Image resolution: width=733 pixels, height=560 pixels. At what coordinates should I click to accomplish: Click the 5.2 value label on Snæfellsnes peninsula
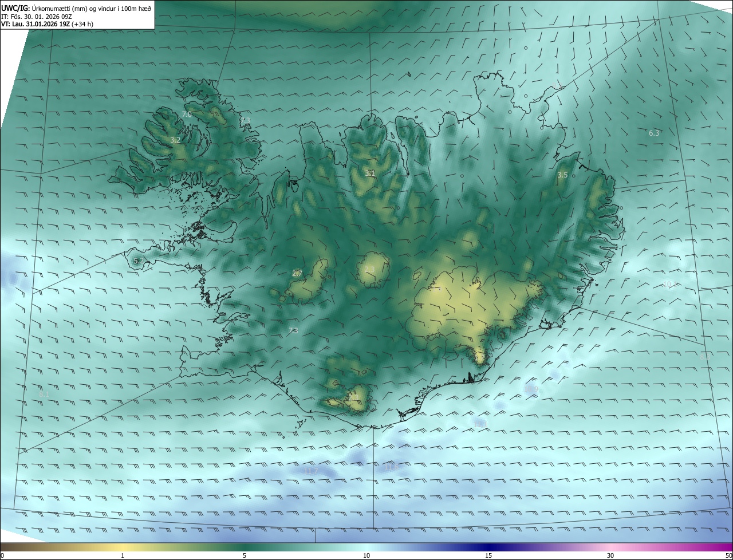pyautogui.click(x=138, y=261)
